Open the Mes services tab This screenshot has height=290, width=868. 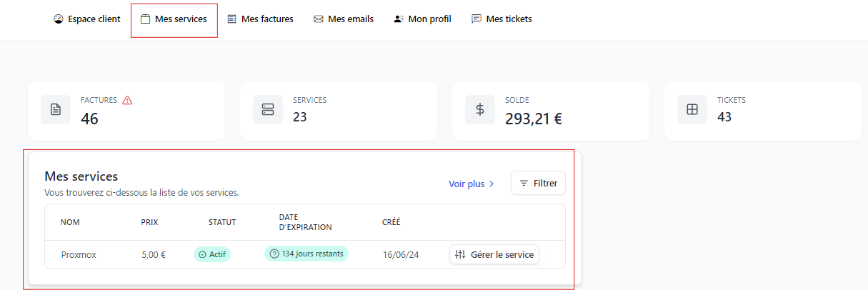[x=174, y=19]
